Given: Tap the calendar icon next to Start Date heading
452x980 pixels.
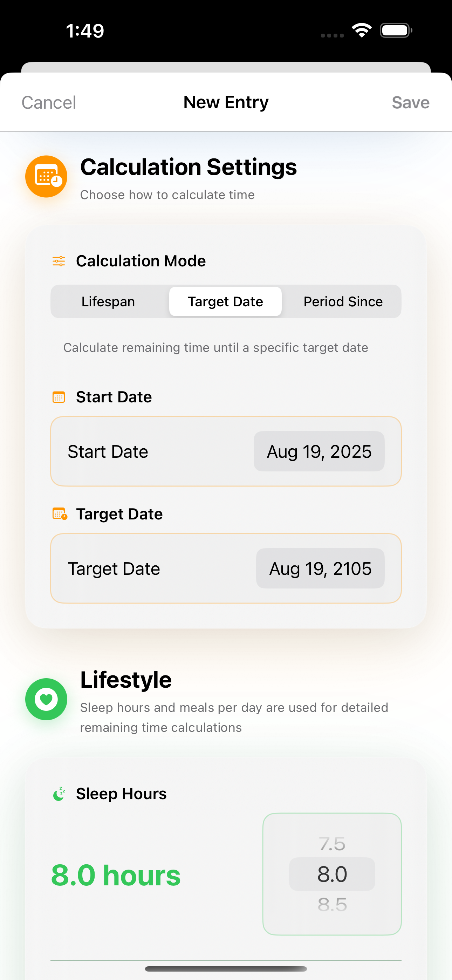Looking at the screenshot, I should tap(59, 397).
